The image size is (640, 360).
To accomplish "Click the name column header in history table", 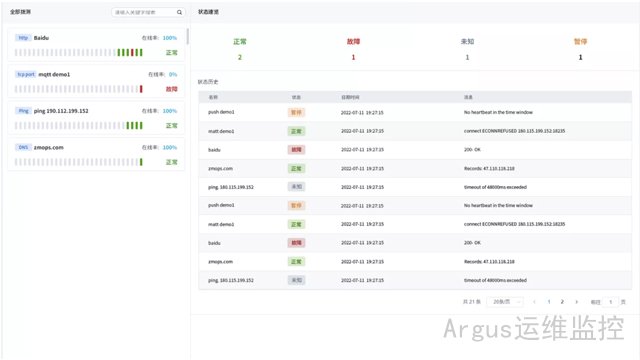I will pos(213,97).
